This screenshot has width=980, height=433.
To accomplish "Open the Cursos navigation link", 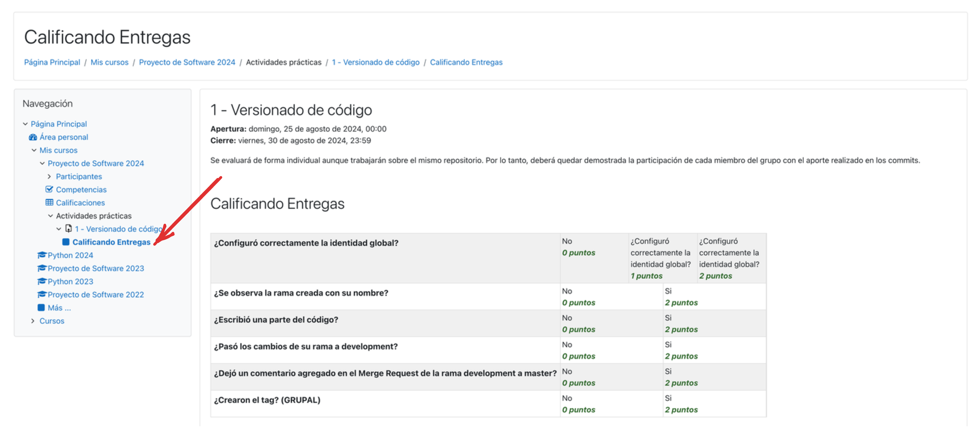I will (52, 321).
